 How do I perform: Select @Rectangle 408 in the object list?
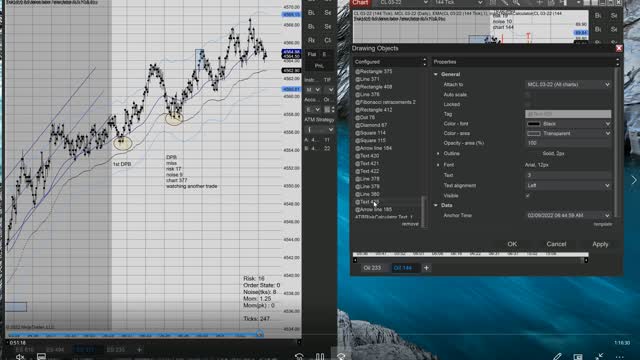[x=373, y=87]
